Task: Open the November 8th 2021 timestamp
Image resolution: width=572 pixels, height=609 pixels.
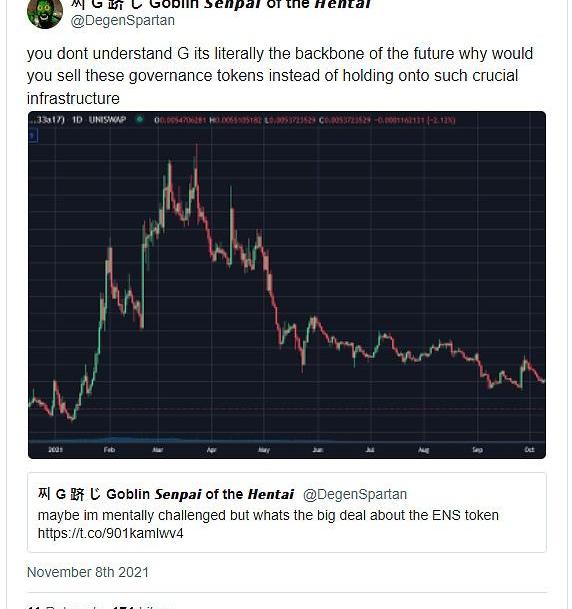Action: (88, 572)
